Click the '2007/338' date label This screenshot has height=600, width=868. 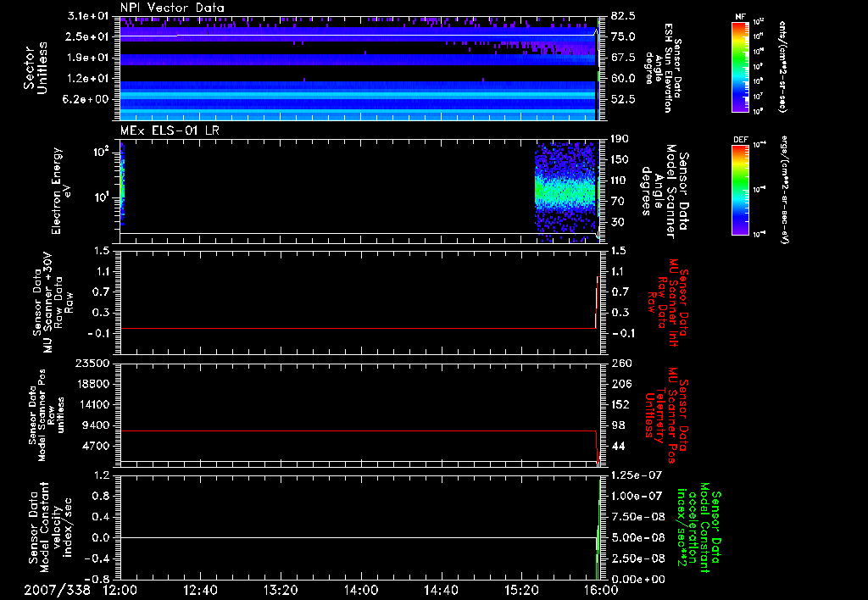58,591
